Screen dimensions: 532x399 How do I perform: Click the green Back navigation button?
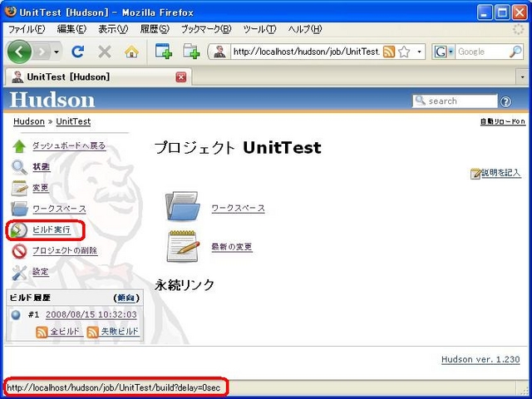coord(19,52)
